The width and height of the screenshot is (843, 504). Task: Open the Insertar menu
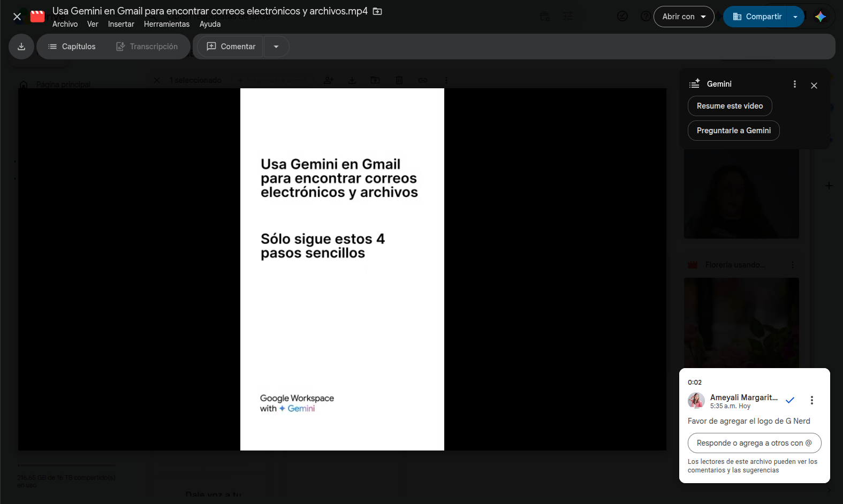[x=121, y=24]
